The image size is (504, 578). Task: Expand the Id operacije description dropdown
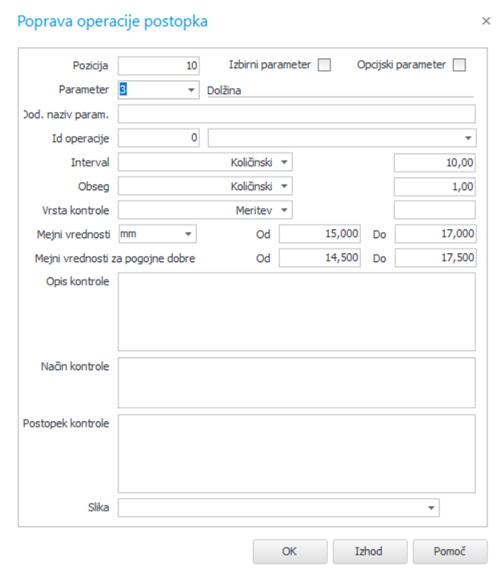click(x=468, y=138)
